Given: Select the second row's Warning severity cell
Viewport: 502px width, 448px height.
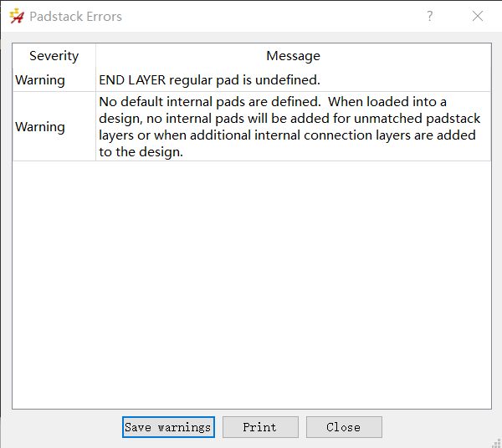Looking at the screenshot, I should click(x=54, y=127).
